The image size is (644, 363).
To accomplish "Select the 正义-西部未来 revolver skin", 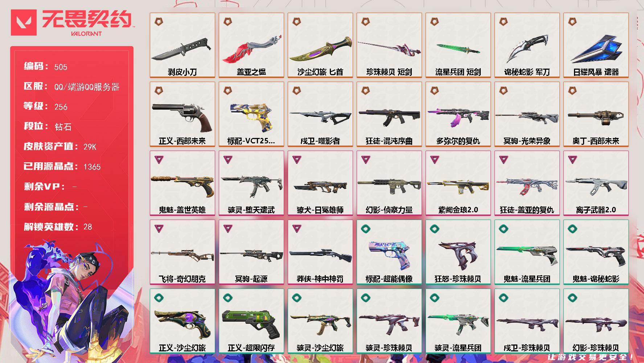I will click(182, 114).
